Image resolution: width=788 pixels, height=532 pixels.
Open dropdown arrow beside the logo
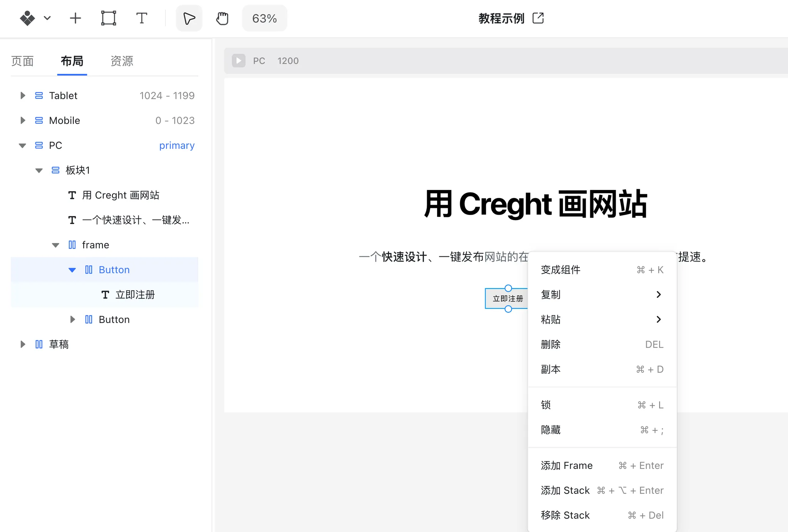pos(47,18)
